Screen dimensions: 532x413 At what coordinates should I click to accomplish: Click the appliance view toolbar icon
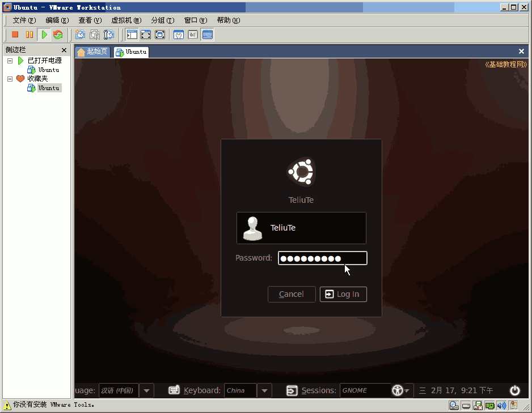click(193, 35)
